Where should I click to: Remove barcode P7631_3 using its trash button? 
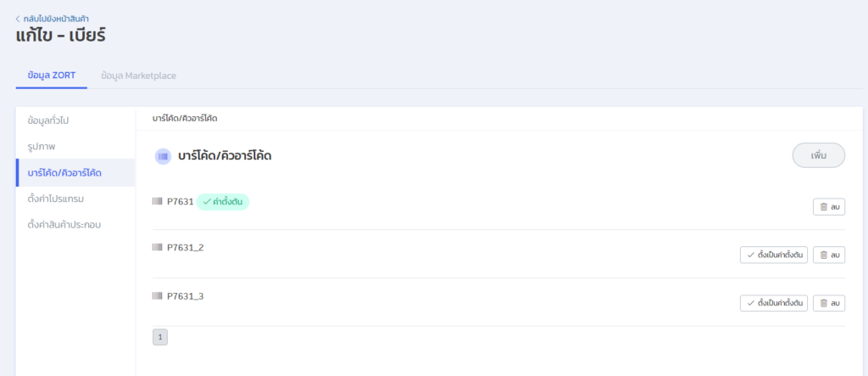pos(829,303)
